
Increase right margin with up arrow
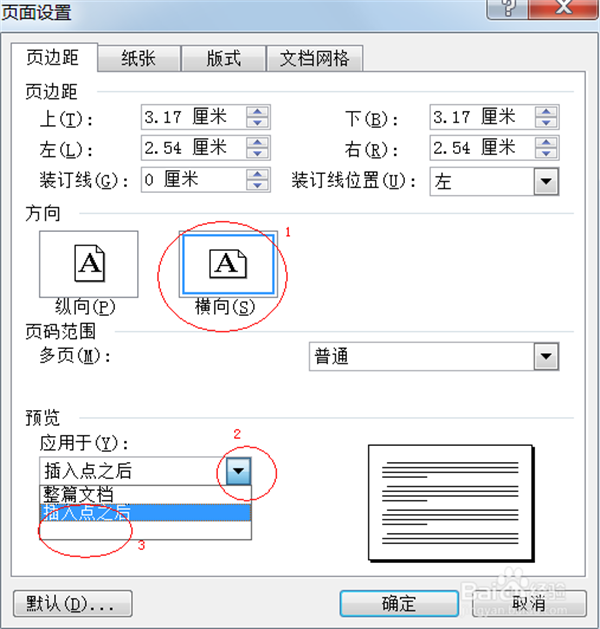[546, 142]
